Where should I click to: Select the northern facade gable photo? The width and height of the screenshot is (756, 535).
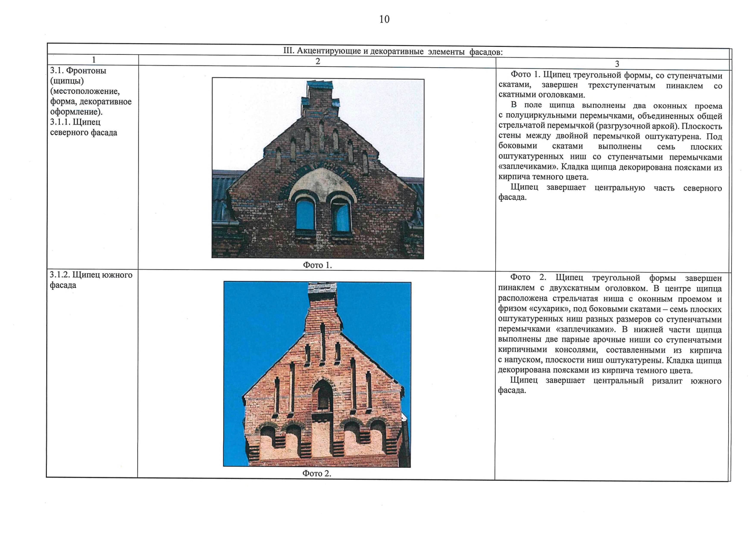point(318,168)
